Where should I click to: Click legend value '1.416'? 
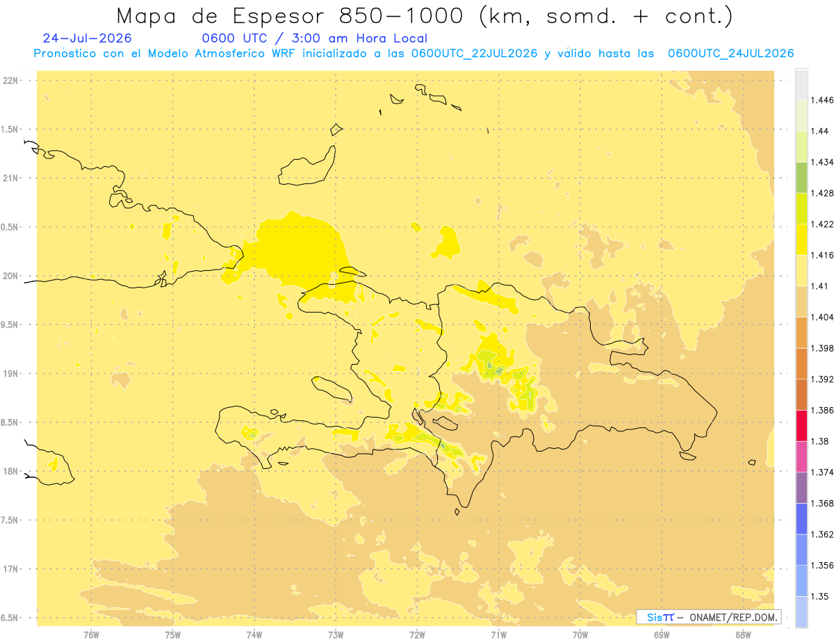823,255
